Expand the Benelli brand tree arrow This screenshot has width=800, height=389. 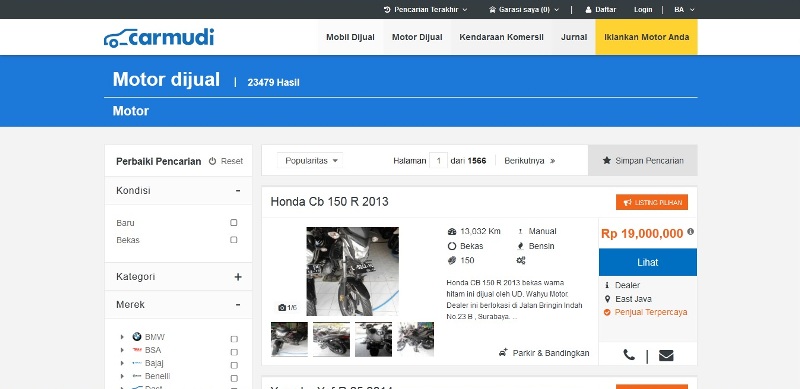click(122, 376)
